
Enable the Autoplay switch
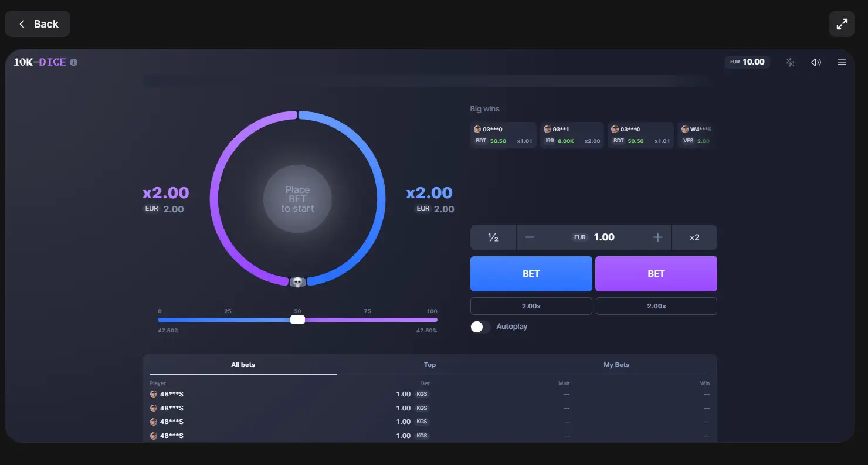(x=480, y=327)
